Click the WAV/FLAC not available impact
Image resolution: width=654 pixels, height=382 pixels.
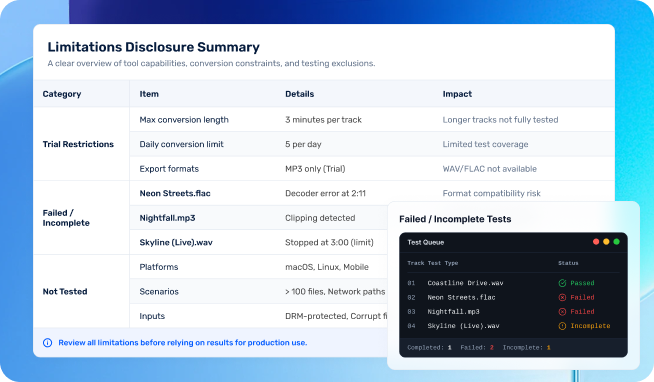tap(489, 169)
